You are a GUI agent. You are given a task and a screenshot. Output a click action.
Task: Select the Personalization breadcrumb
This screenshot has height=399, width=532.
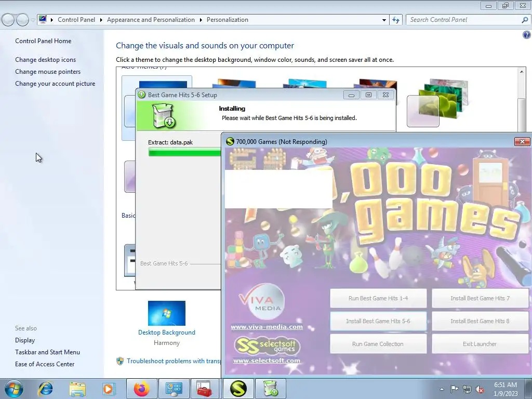228,20
